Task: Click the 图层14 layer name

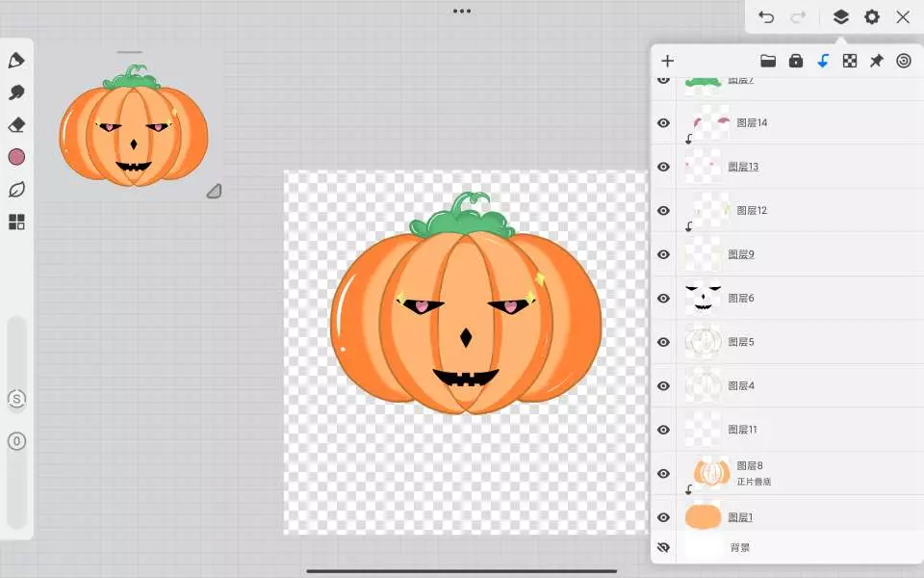Action: 752,122
